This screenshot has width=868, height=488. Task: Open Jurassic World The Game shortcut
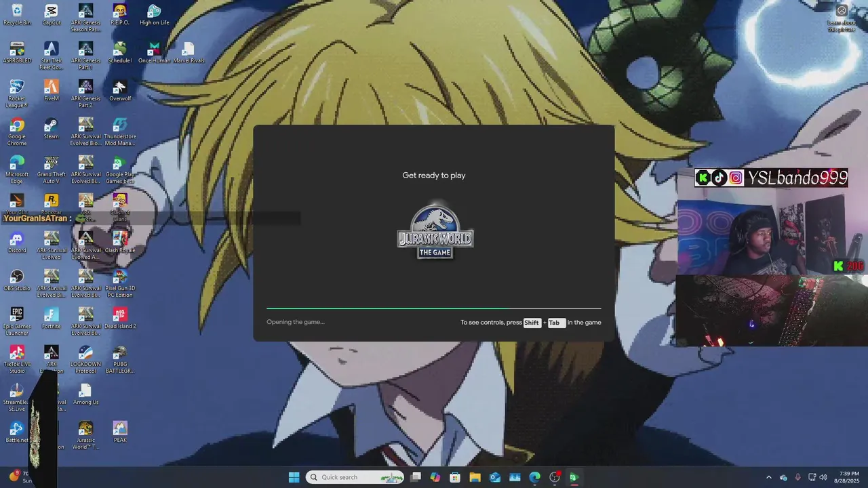point(85,435)
